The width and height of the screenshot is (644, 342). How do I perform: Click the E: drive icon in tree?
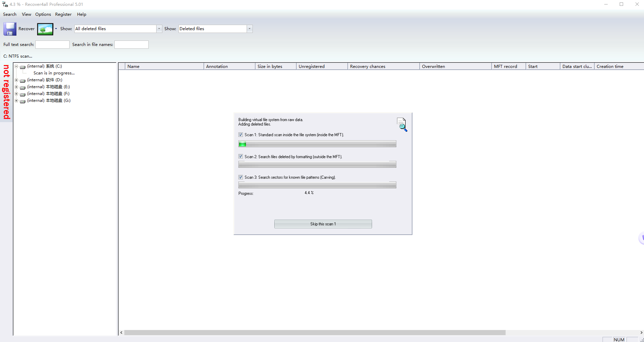point(23,87)
